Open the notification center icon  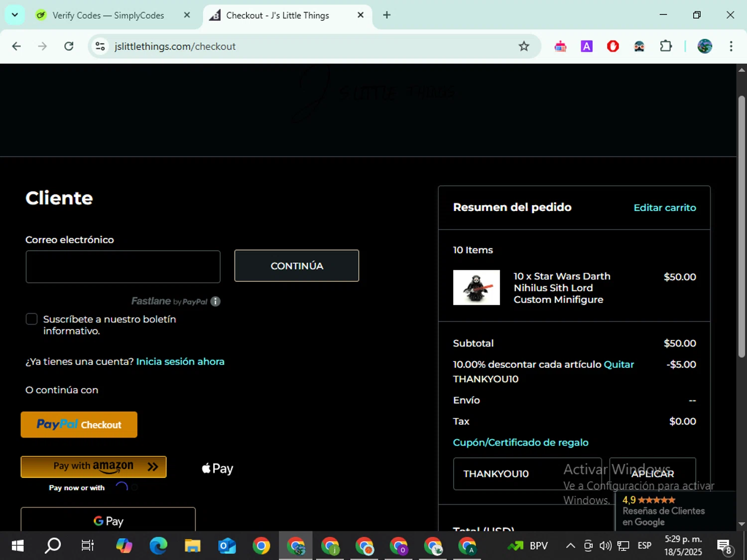pyautogui.click(x=725, y=546)
